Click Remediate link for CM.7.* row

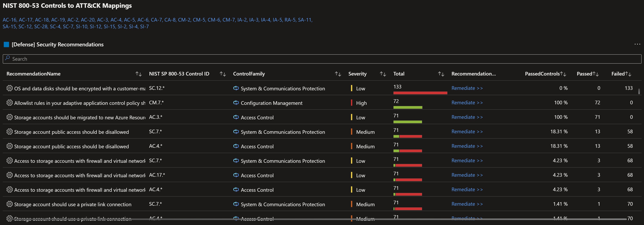click(467, 103)
